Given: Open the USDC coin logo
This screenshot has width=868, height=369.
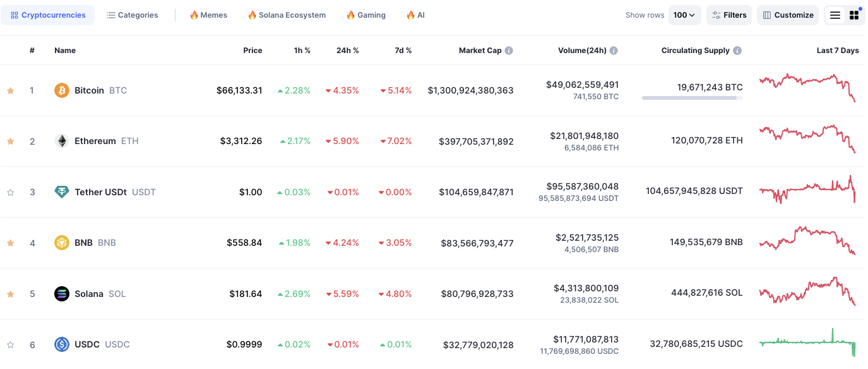Looking at the screenshot, I should pyautogui.click(x=61, y=344).
